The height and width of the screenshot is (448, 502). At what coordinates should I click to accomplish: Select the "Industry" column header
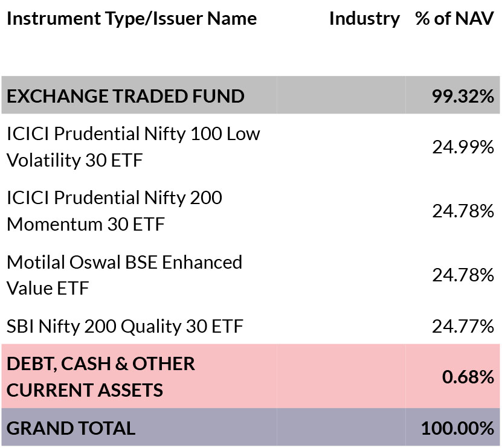tap(364, 19)
